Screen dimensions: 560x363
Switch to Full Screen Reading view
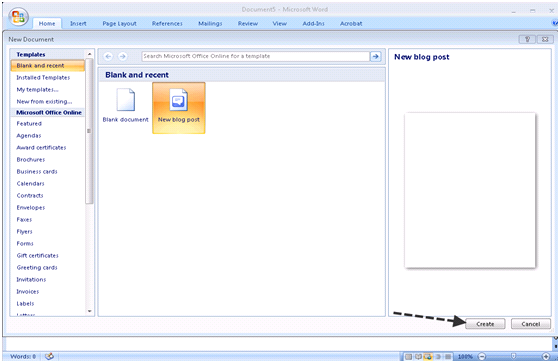(418, 357)
